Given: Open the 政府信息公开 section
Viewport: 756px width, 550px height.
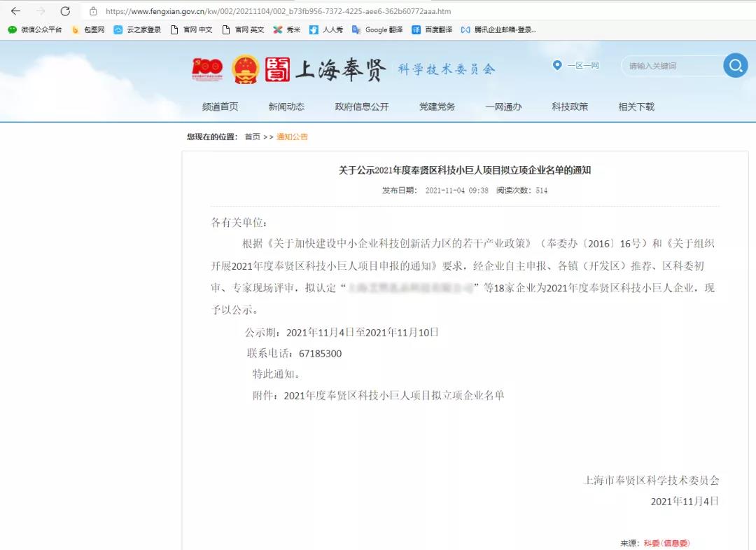Looking at the screenshot, I should [x=361, y=107].
